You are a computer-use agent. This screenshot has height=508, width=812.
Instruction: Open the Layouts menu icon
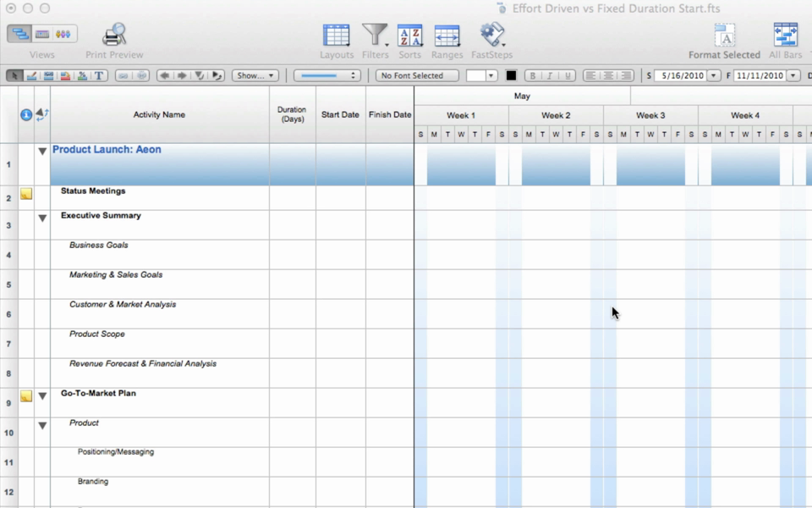click(336, 36)
